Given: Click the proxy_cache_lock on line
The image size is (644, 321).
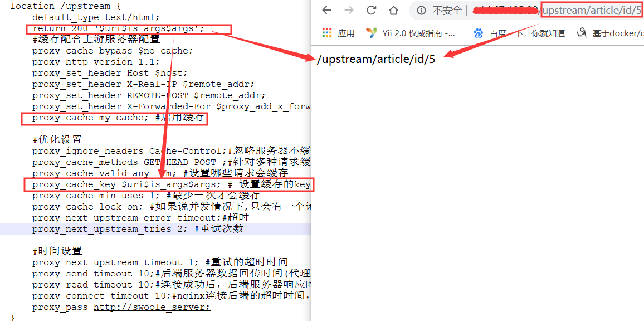Looking at the screenshot, I should tap(171, 207).
